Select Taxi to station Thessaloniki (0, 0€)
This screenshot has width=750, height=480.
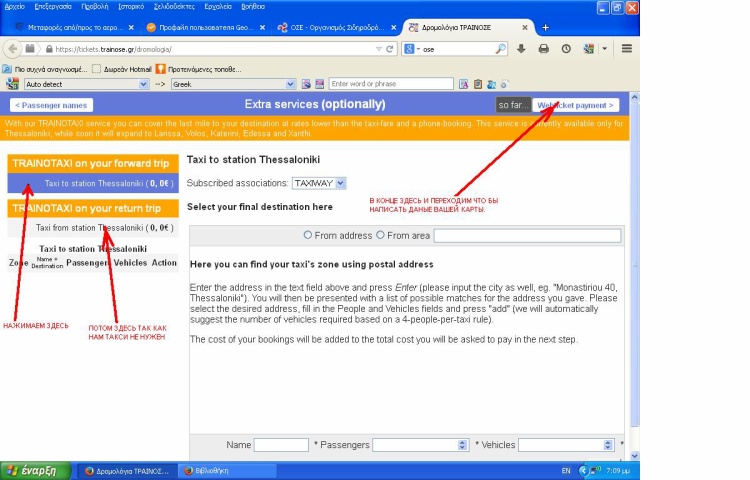coord(93,183)
